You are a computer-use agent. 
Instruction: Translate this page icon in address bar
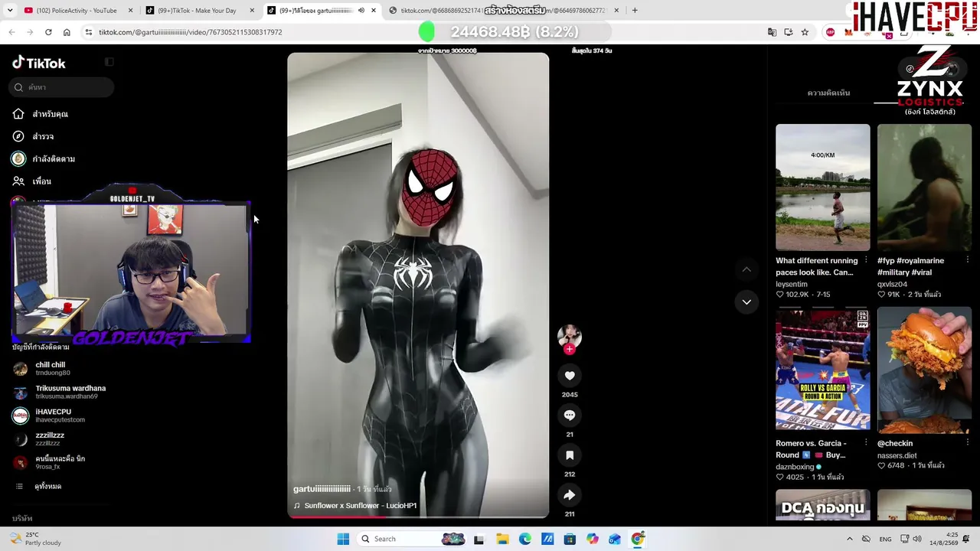[772, 32]
